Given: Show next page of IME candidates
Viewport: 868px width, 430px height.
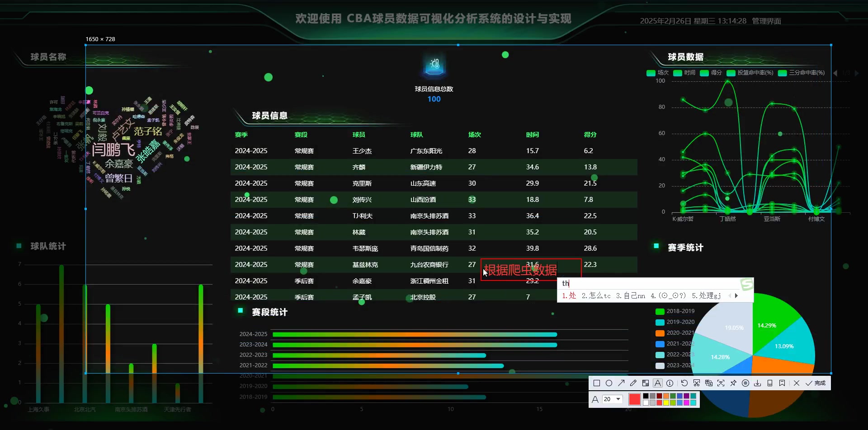Looking at the screenshot, I should tap(736, 296).
